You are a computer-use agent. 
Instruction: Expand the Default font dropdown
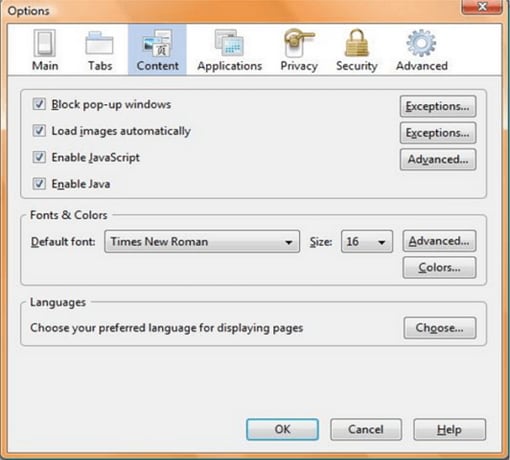(202, 241)
